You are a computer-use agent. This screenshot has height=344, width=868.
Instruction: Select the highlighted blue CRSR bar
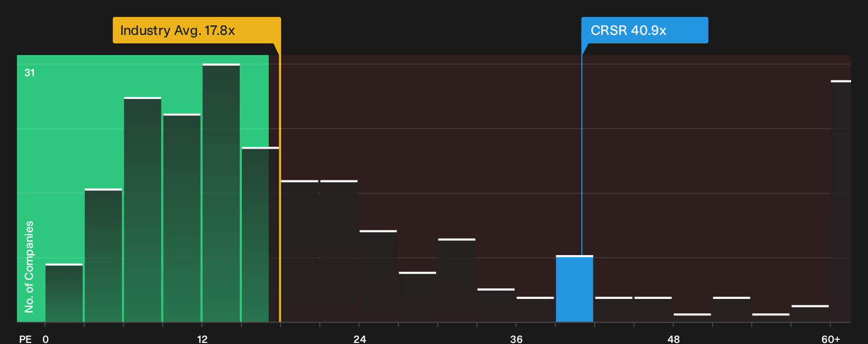574,289
